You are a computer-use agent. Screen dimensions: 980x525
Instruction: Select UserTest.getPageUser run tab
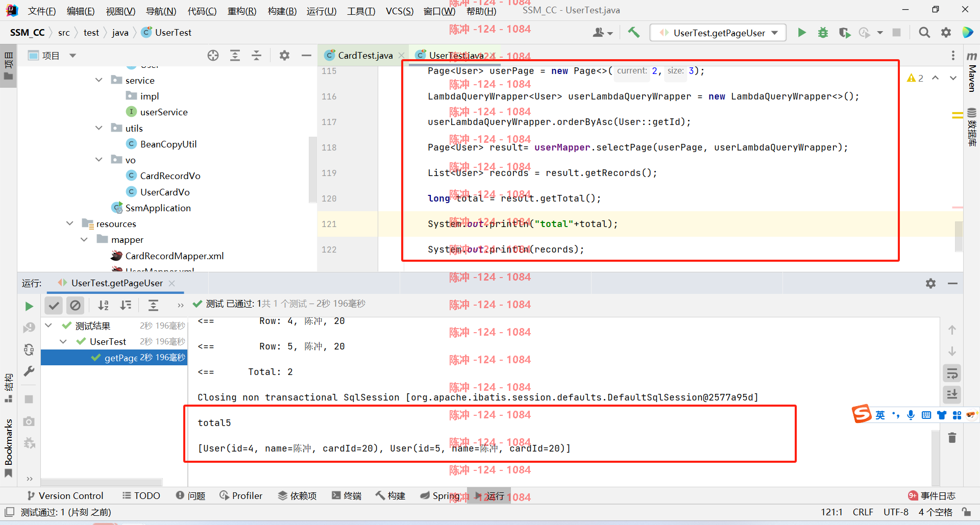coord(116,283)
